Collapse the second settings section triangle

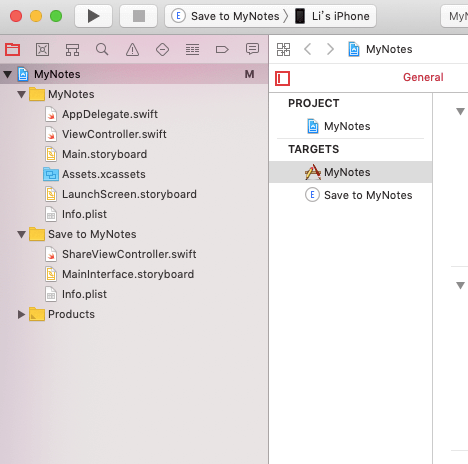click(x=460, y=285)
